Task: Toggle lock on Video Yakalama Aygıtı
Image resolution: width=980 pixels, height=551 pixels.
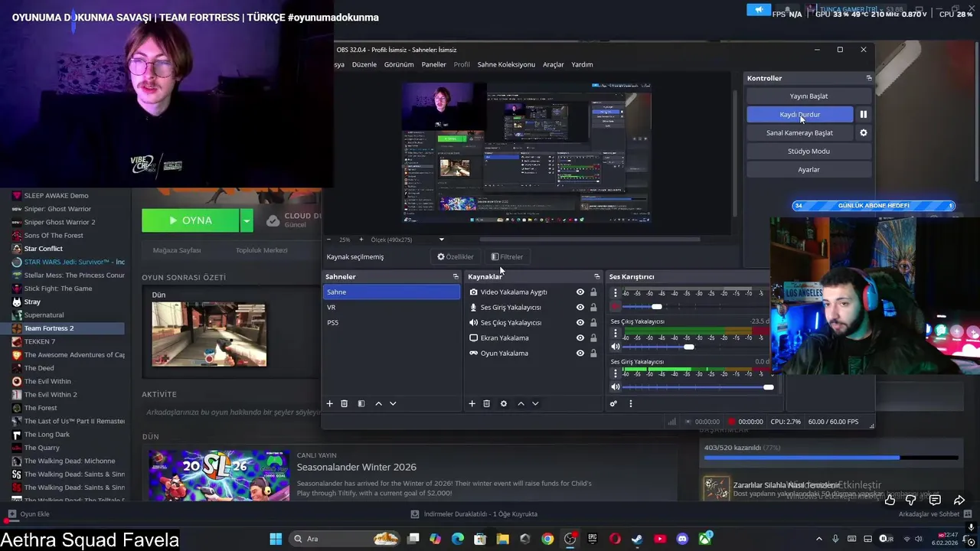Action: click(x=593, y=292)
